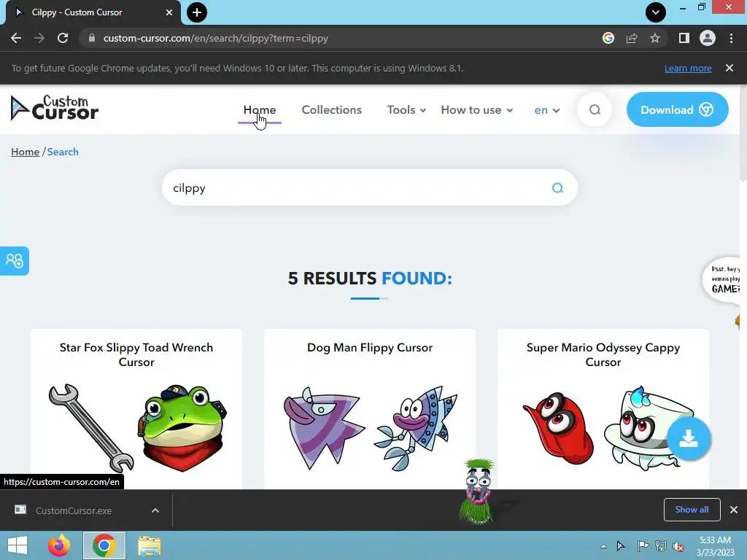Click Show all downloads
The height and width of the screenshot is (560, 747).
point(692,510)
